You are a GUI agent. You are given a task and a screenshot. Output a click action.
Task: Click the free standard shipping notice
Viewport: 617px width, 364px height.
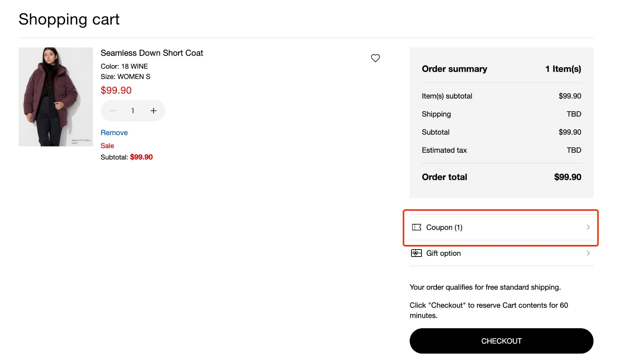pos(485,287)
